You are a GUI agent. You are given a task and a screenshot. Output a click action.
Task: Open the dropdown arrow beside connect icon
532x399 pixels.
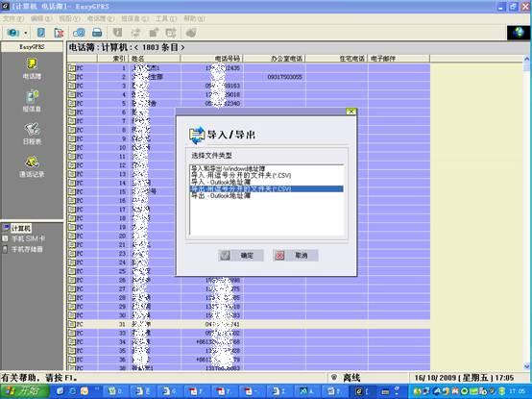pos(25,33)
